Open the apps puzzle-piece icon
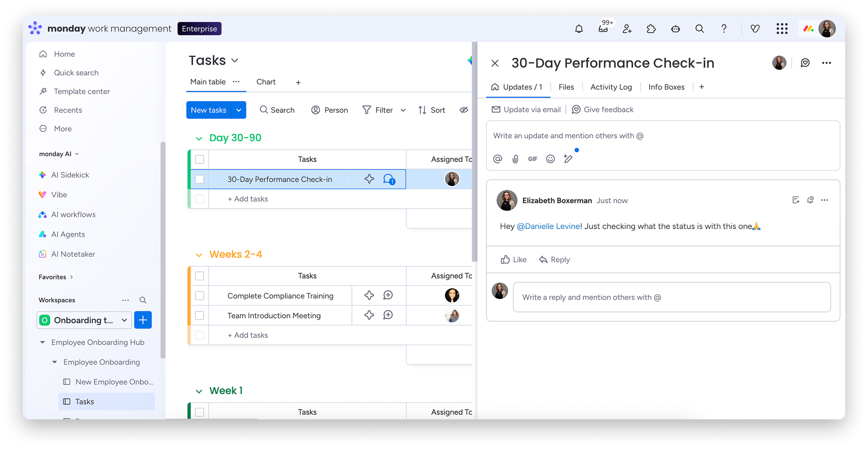Image resolution: width=868 pixels, height=449 pixels. tap(651, 29)
